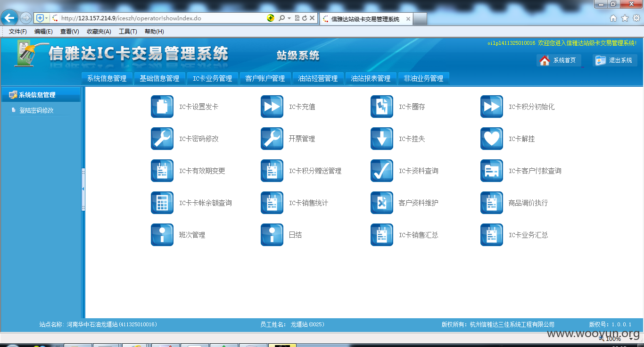Select the IC卡积分初始化 icon
Screen dimensions: 644x347
492,107
